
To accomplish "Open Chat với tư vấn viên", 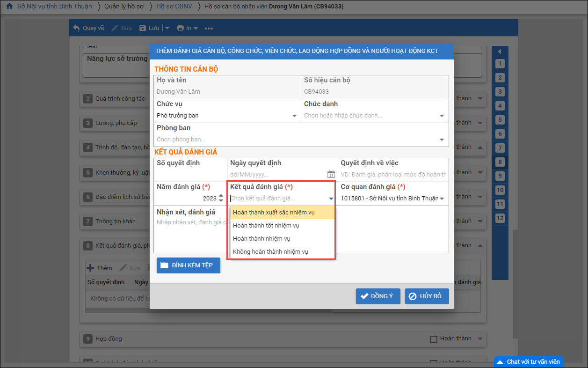I will (x=529, y=362).
